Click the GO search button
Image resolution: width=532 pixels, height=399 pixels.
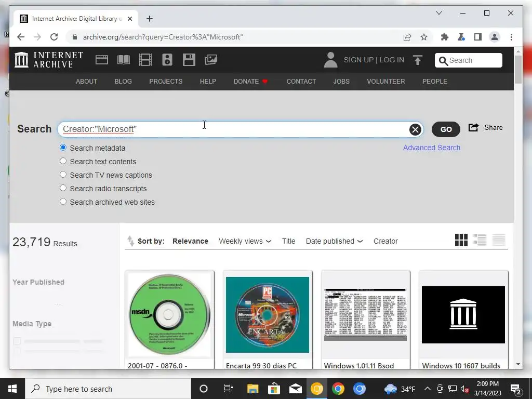446,129
